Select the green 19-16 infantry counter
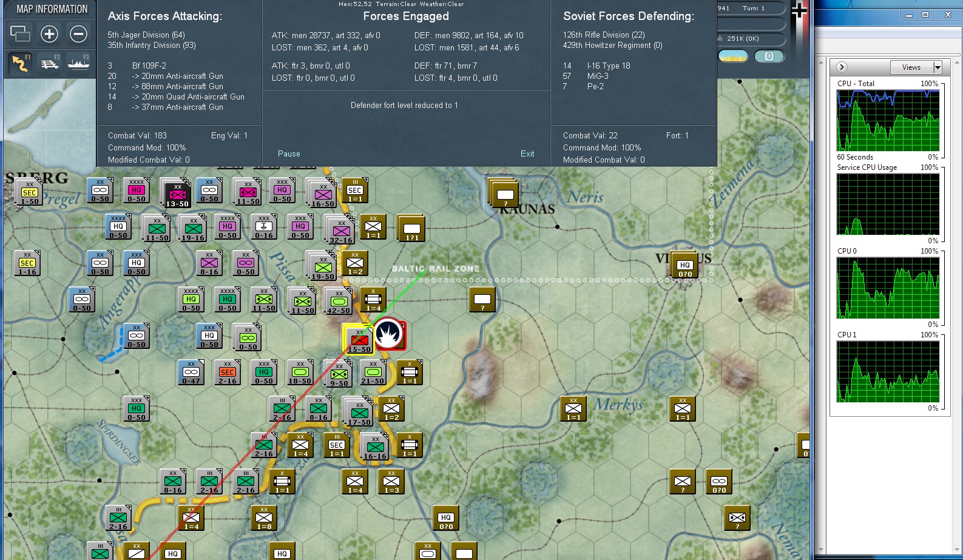The height and width of the screenshot is (560, 963). pos(193,228)
